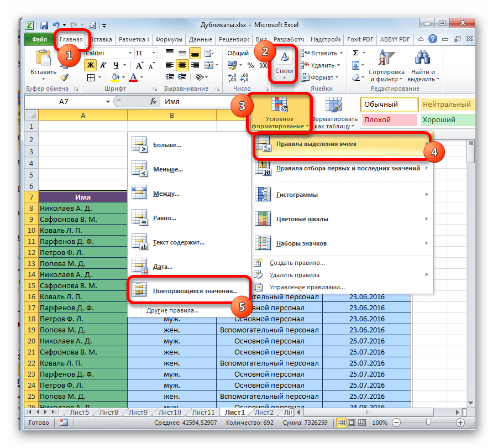The height and width of the screenshot is (448, 498).
Task: Open Цветовые шкалы submenu
Action: point(343,219)
